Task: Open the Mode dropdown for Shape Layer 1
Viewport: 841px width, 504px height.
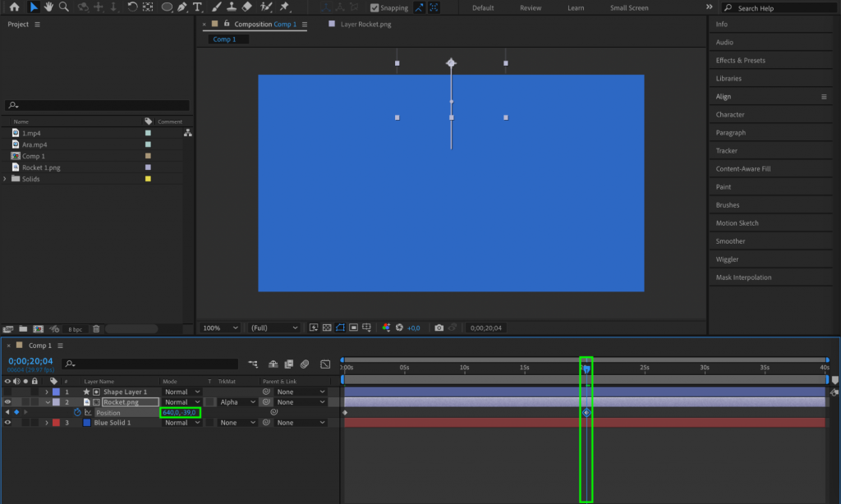Action: click(179, 392)
